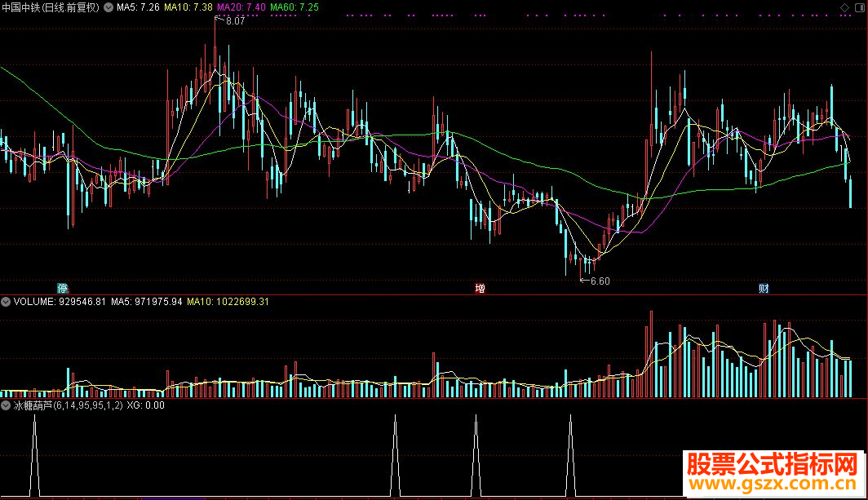Open the 冰糖葫芦 indicator dropdown icon
This screenshot has width=868, height=500.
(x=6, y=405)
